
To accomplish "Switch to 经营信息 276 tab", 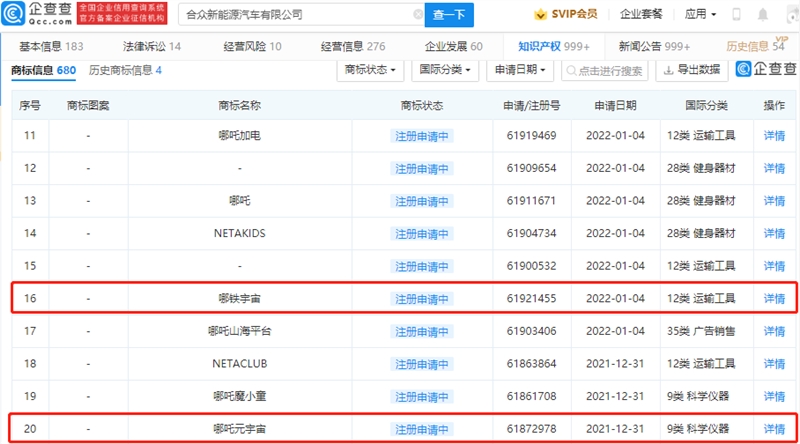I will (x=353, y=46).
